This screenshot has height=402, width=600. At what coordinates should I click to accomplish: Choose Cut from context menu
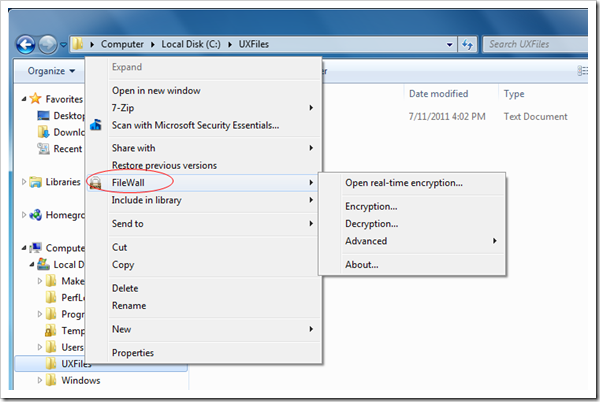click(x=203, y=247)
